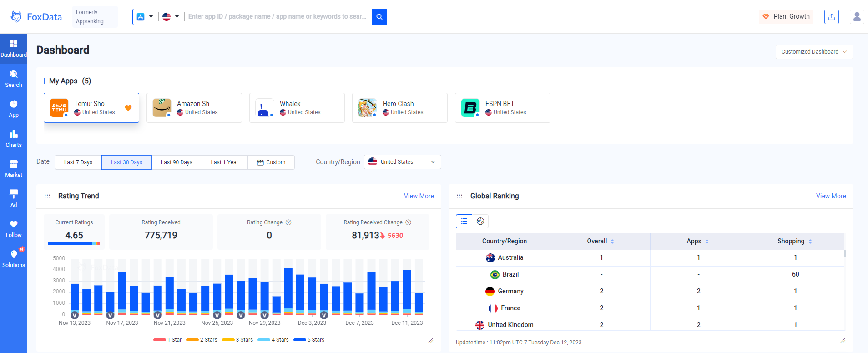Viewport: 868px width, 353px height.
Task: Click the Rating Received Change help icon
Action: [x=409, y=222]
